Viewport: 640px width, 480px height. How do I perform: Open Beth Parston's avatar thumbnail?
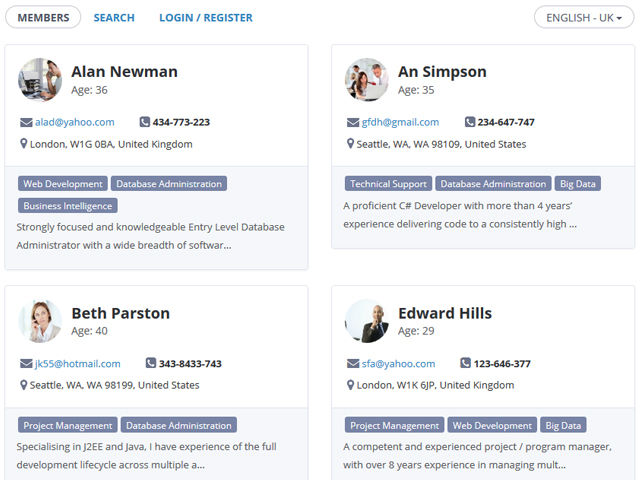pos(40,321)
